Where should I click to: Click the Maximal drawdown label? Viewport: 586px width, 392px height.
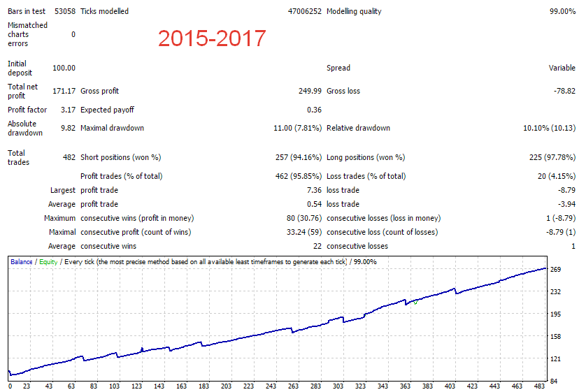(112, 128)
